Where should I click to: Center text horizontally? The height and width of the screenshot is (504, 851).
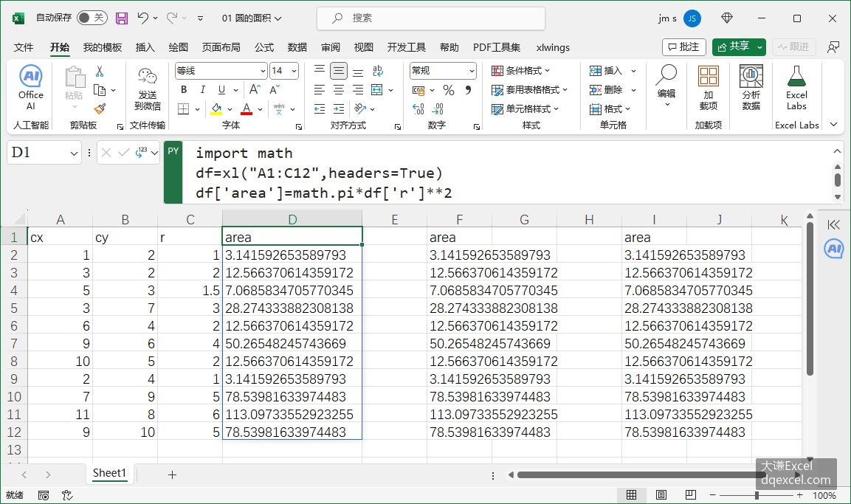(x=339, y=89)
